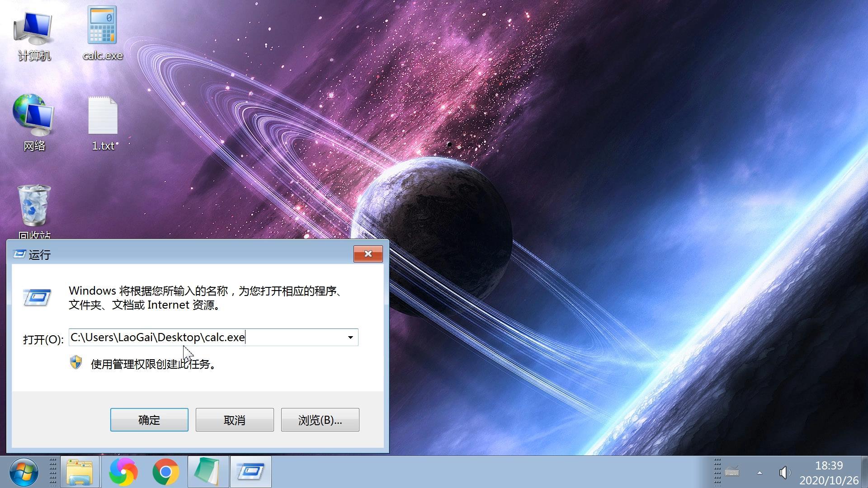Expand the Open field history dropdown

(x=350, y=338)
